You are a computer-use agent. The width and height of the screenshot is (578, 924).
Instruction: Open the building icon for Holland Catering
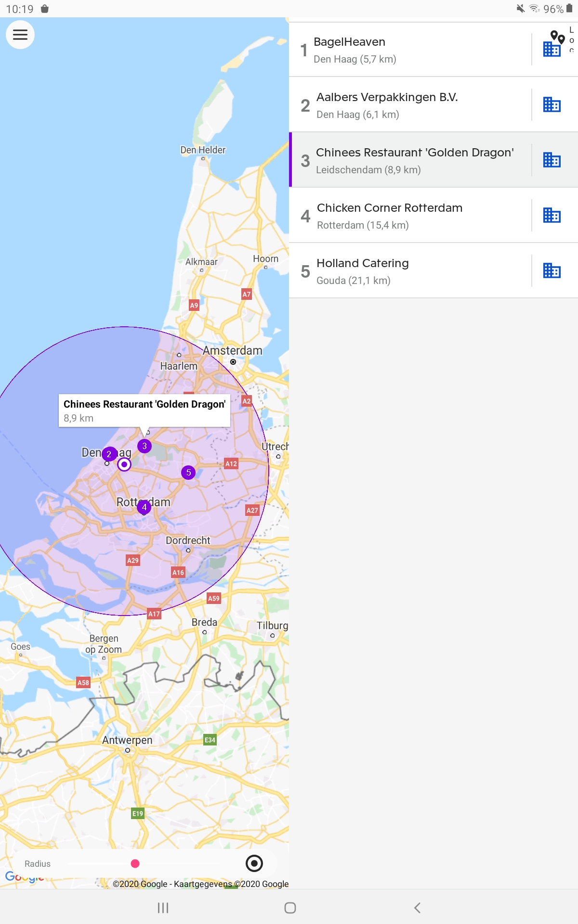tap(552, 270)
